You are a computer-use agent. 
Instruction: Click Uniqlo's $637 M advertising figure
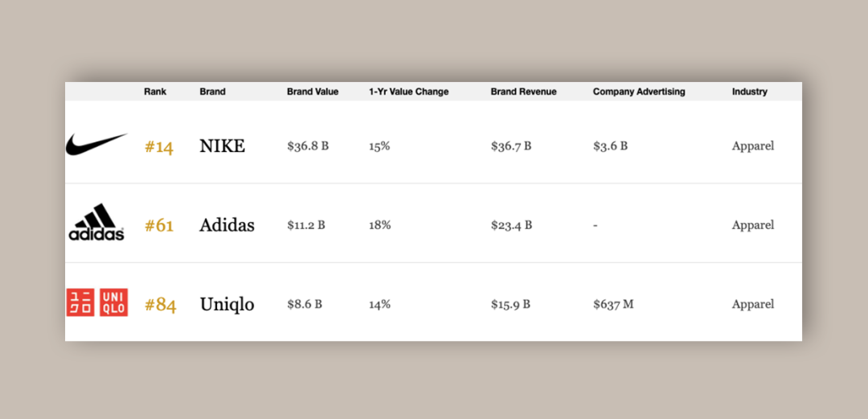point(613,304)
